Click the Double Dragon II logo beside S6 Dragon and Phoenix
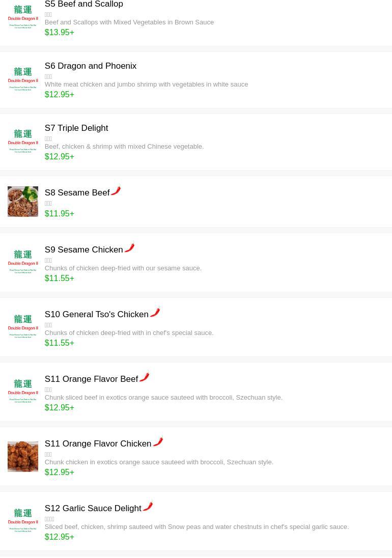The image size is (392, 558). tap(23, 79)
